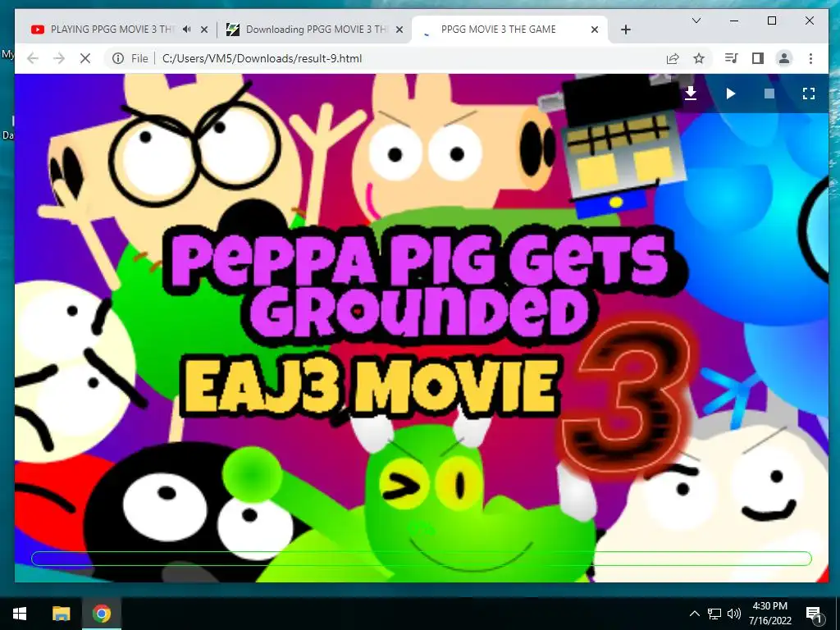Maximize the Chrome window
The height and width of the screenshot is (630, 840).
[x=772, y=21]
